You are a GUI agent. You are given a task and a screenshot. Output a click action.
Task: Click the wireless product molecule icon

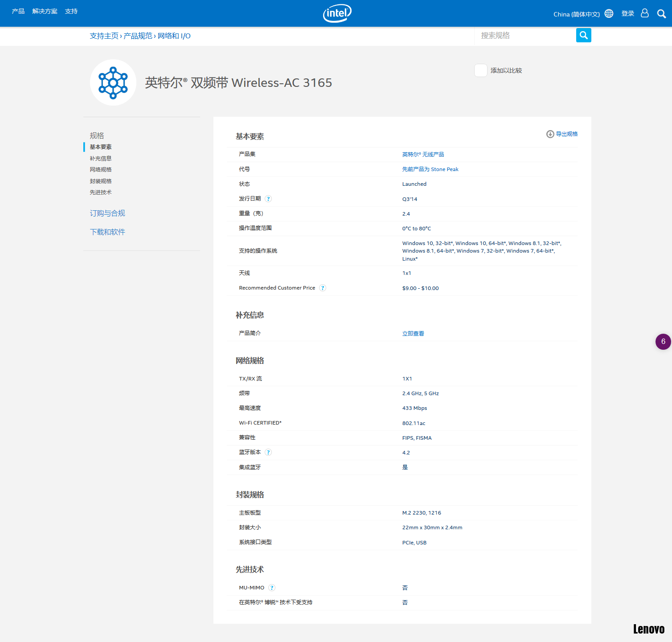113,82
